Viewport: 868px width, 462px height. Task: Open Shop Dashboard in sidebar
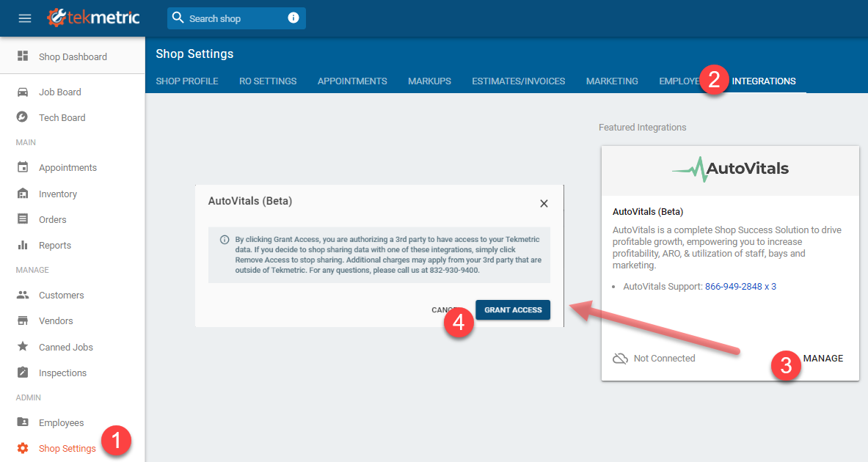(x=73, y=56)
